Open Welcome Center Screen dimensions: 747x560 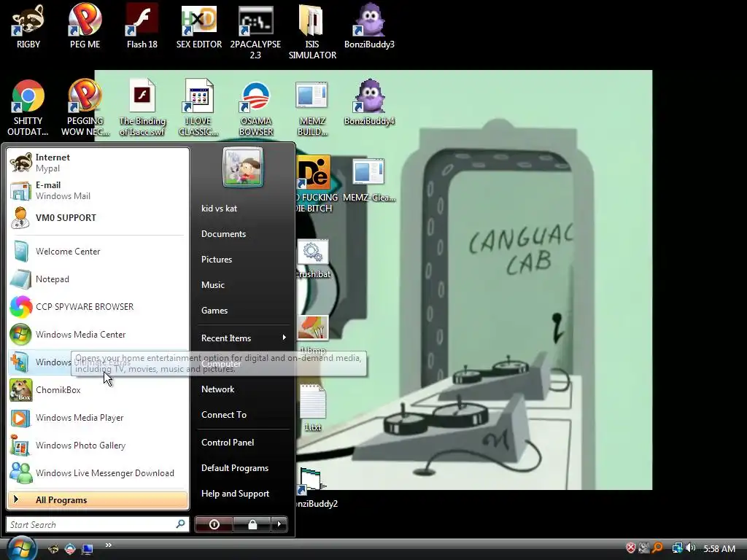click(98, 252)
